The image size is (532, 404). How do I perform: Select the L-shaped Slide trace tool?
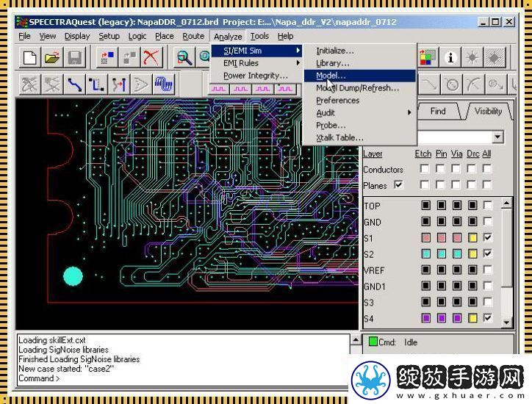(x=96, y=84)
